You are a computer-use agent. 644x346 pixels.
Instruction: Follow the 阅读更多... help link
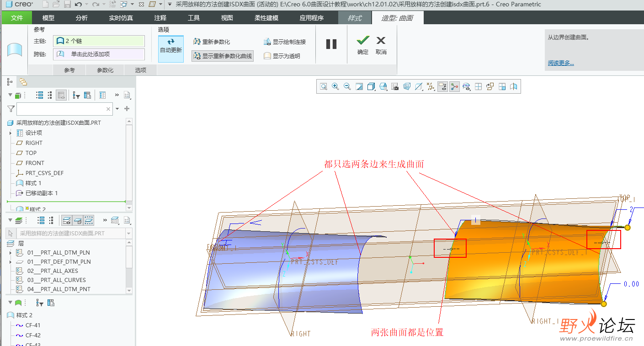pyautogui.click(x=561, y=63)
